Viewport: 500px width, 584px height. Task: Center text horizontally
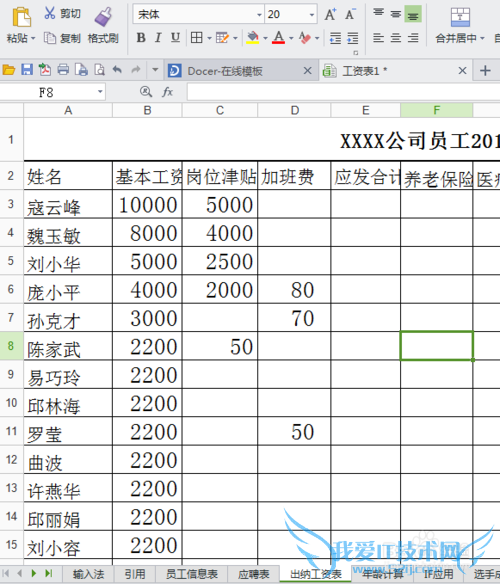click(x=396, y=38)
